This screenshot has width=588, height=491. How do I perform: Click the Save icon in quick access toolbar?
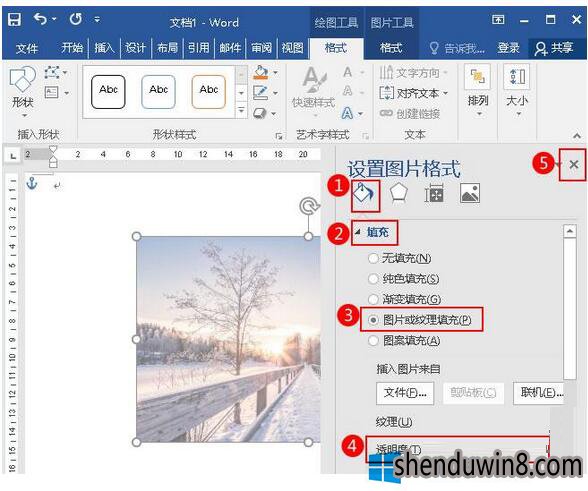point(14,19)
